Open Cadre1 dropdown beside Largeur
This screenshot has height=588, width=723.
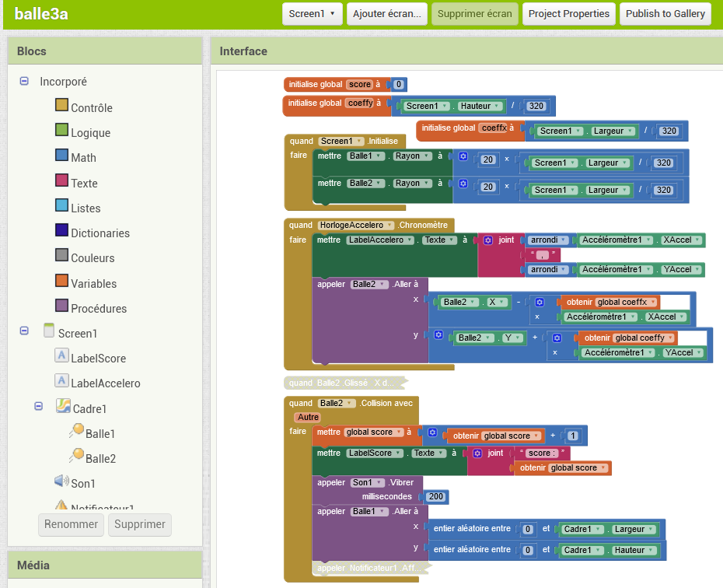[x=582, y=529]
